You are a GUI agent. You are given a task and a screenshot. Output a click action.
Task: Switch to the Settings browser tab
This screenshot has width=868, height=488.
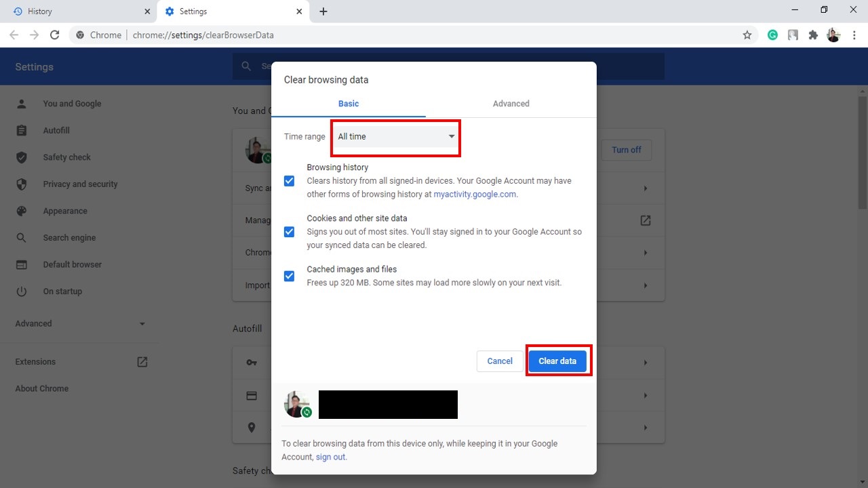pos(233,12)
